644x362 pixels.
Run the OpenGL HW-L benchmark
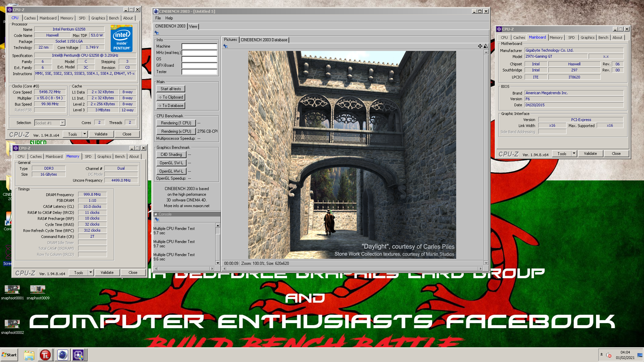(171, 171)
